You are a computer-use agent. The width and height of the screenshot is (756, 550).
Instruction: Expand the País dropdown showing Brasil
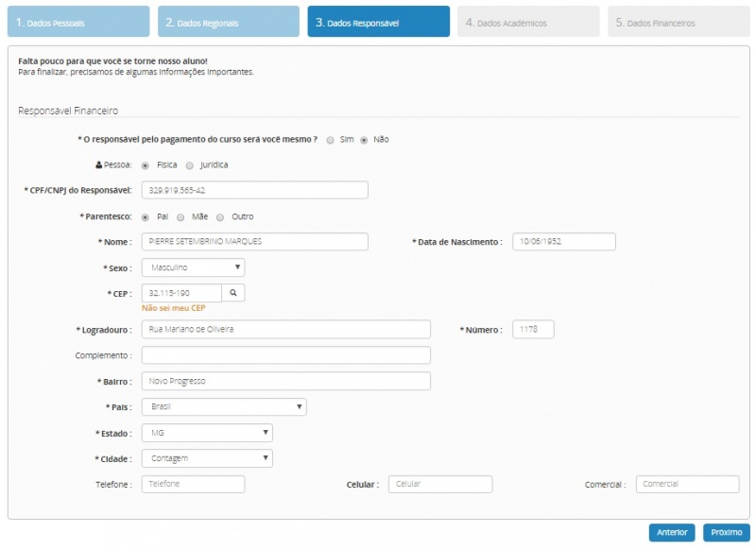point(224,407)
